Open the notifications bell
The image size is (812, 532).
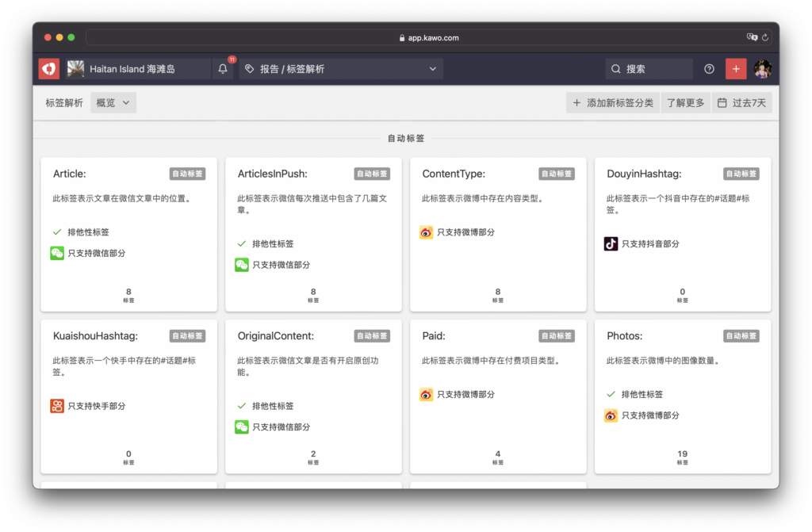tap(223, 69)
